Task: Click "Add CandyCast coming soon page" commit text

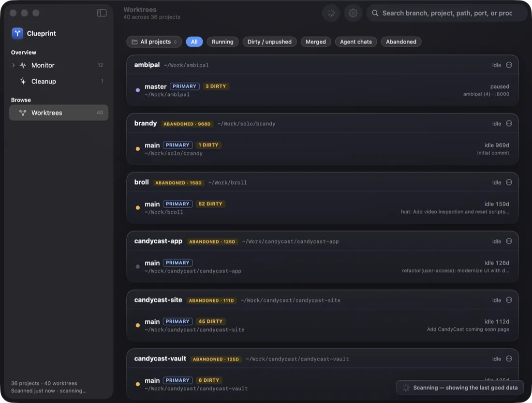Action: pos(468,330)
